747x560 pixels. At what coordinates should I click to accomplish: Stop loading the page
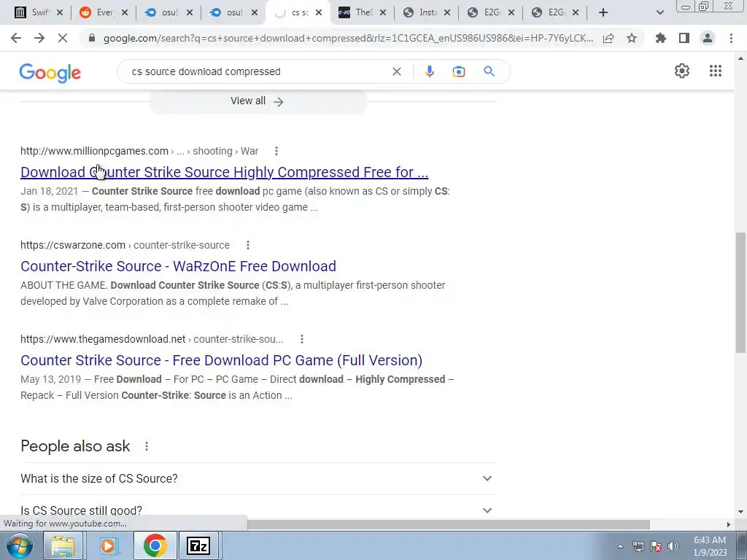pos(63,38)
